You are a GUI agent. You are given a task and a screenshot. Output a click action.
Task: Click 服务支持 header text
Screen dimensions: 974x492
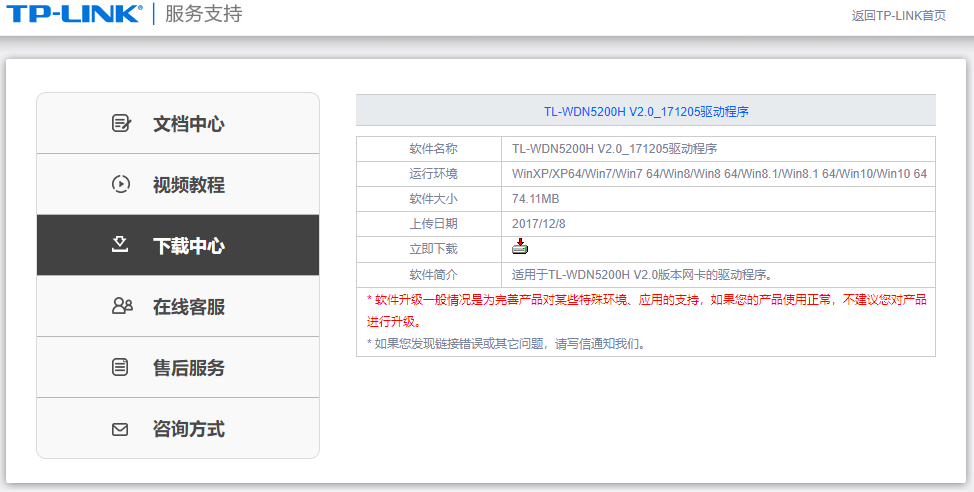(203, 14)
